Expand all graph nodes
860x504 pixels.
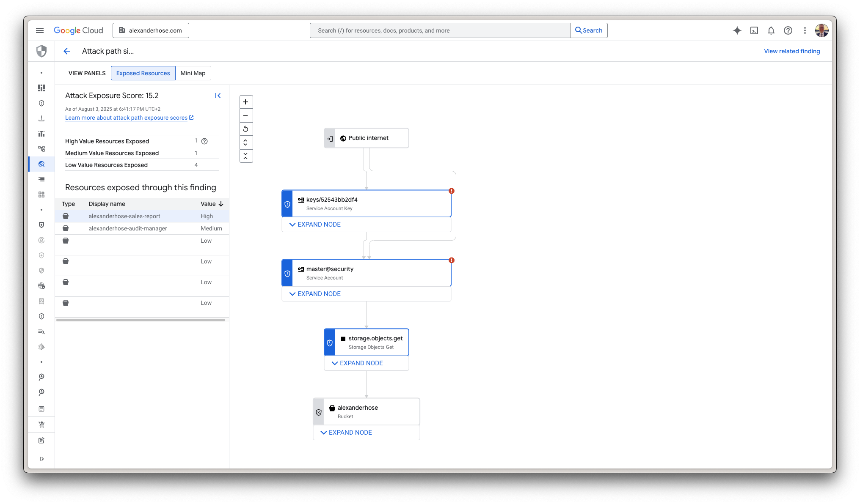[245, 142]
